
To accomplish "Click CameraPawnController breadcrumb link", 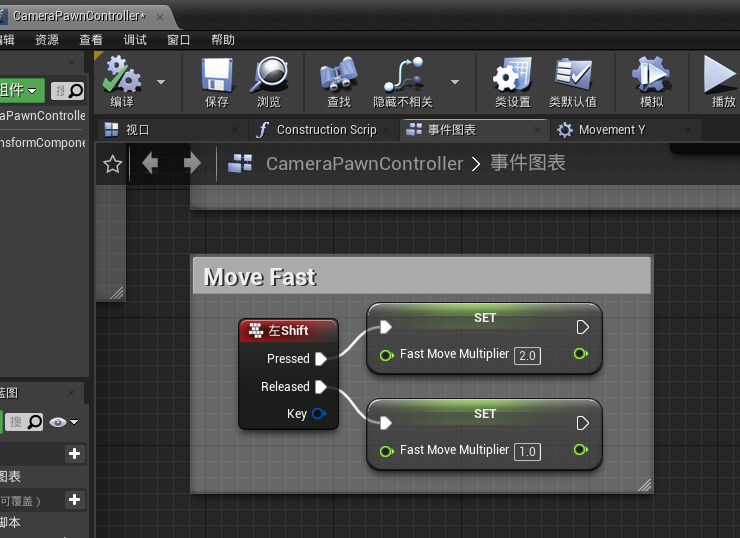I will coord(364,164).
